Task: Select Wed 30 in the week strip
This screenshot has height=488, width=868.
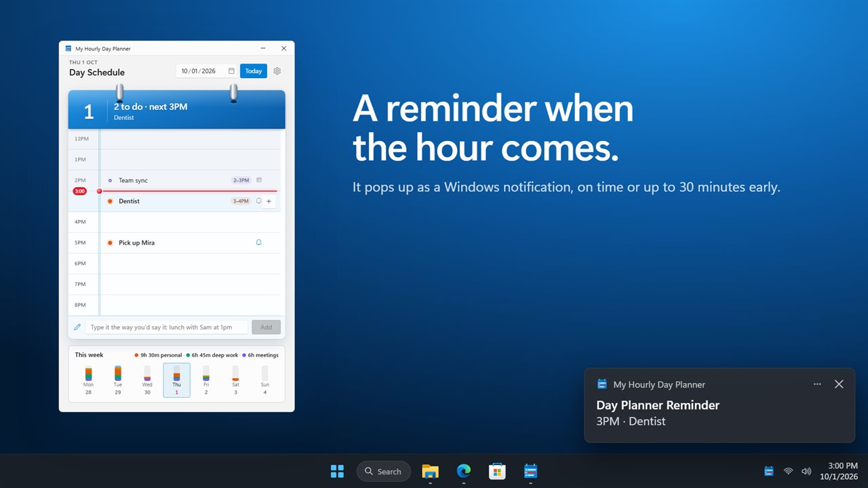Action: point(147,380)
